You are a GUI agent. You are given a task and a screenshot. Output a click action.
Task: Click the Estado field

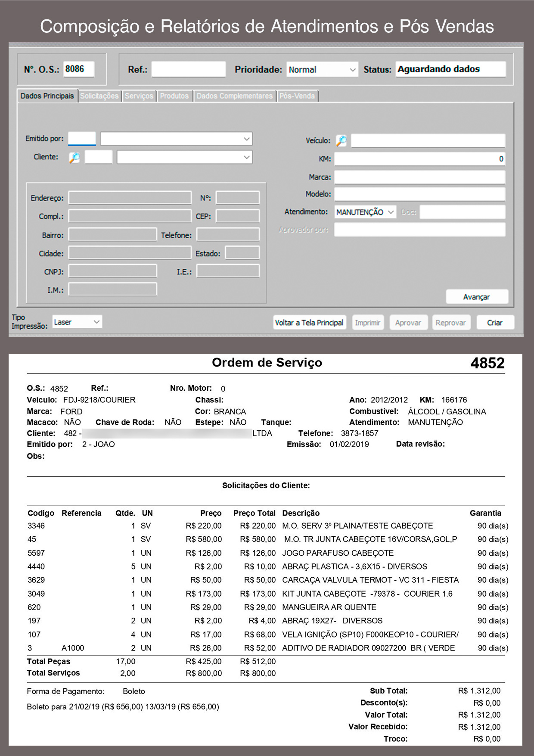click(x=242, y=253)
